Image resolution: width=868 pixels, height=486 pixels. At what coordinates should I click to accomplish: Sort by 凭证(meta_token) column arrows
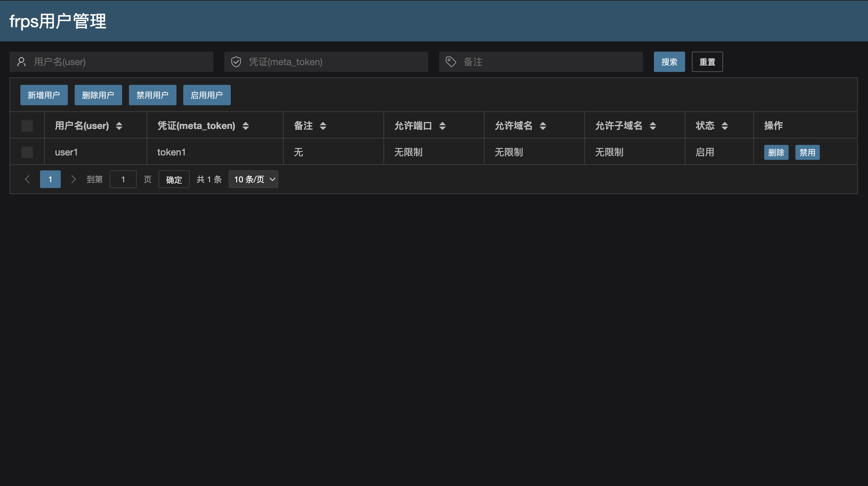click(x=246, y=126)
